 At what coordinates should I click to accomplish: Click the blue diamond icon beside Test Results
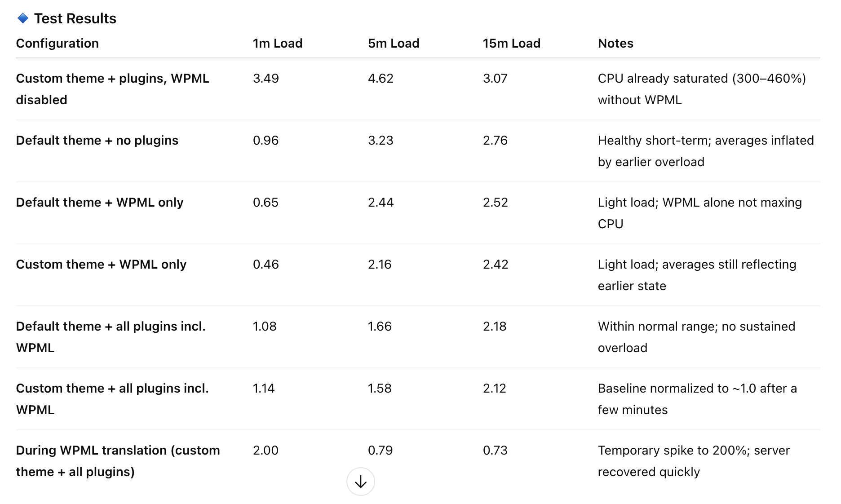point(23,18)
